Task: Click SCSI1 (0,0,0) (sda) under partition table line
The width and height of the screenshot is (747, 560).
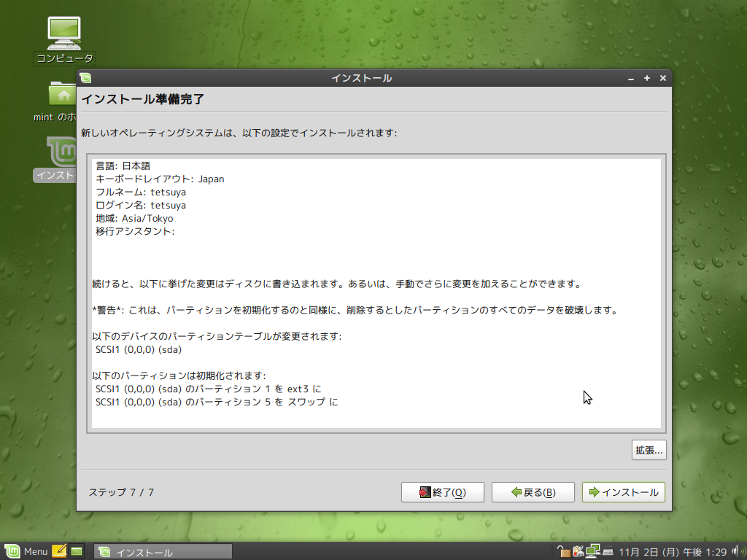Action: click(138, 349)
